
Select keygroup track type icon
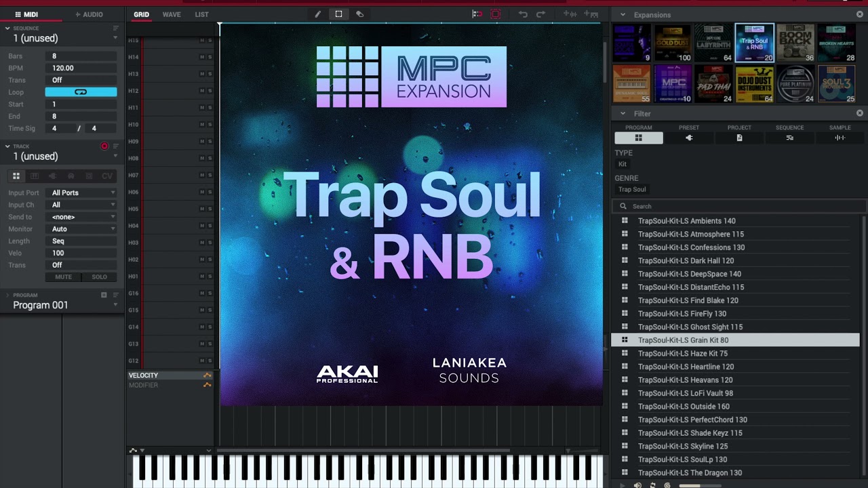tap(35, 176)
